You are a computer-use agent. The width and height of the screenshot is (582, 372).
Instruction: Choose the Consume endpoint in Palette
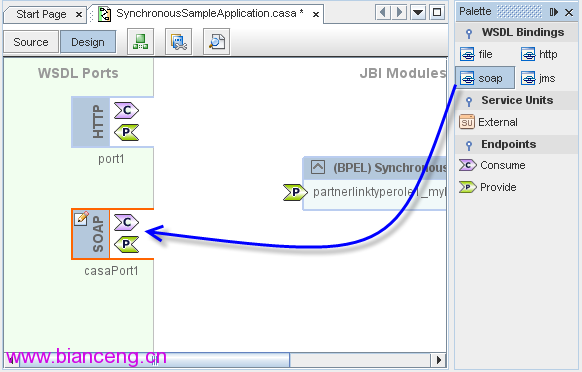[x=492, y=165]
